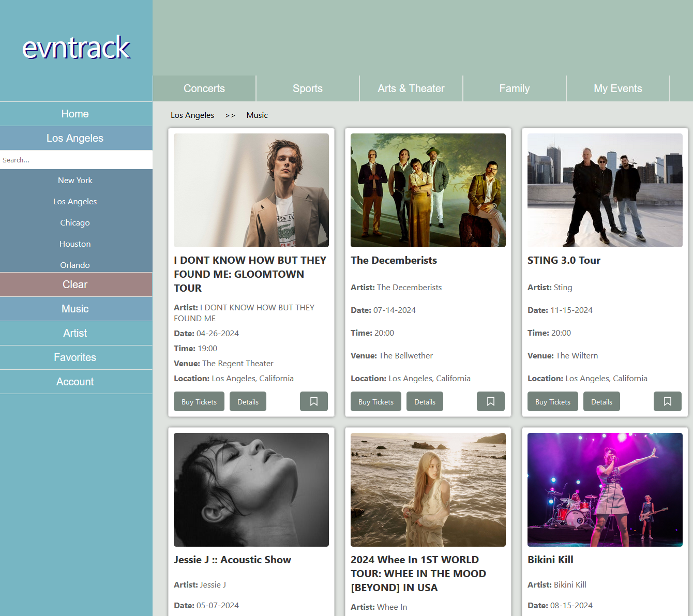Clear the selected city filter

(76, 284)
